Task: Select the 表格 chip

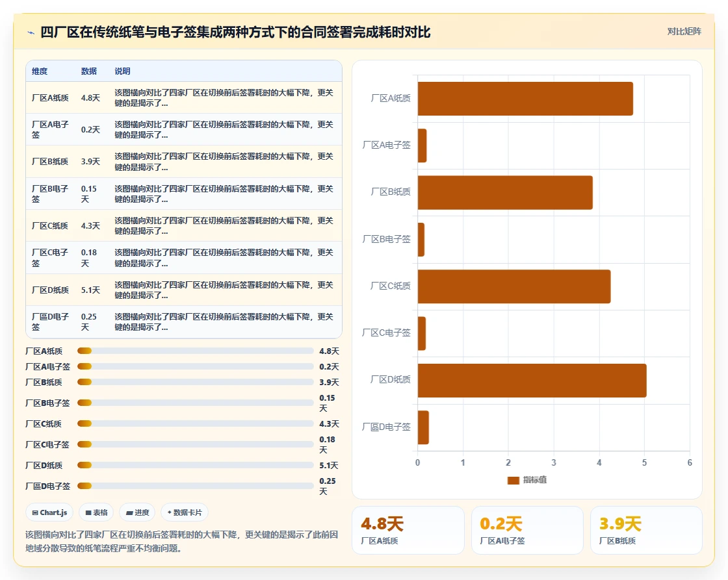Action: pyautogui.click(x=96, y=512)
